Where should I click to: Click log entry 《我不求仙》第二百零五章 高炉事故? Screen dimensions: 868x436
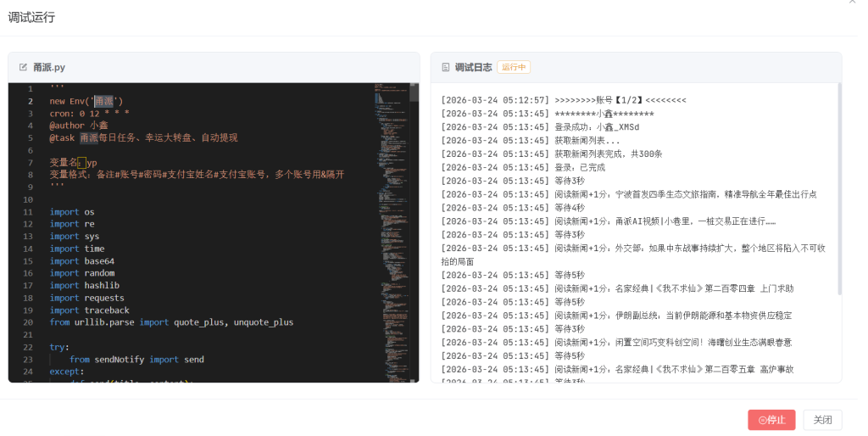617,369
